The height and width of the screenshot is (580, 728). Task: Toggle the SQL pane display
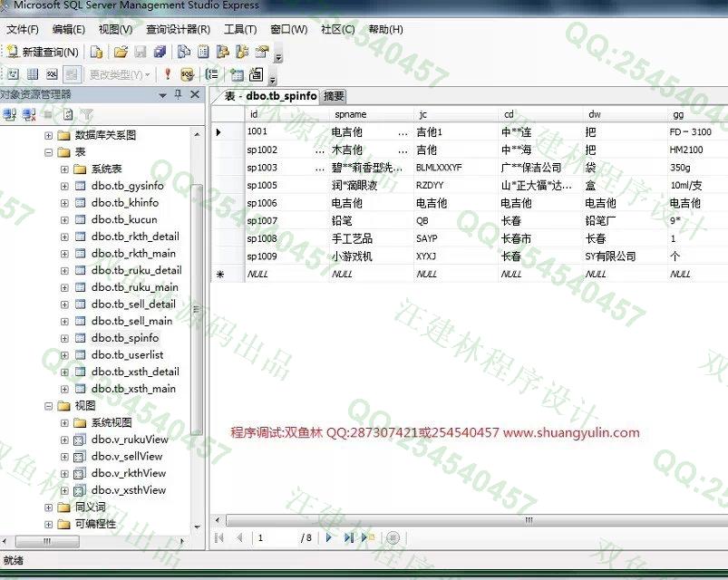[52, 74]
